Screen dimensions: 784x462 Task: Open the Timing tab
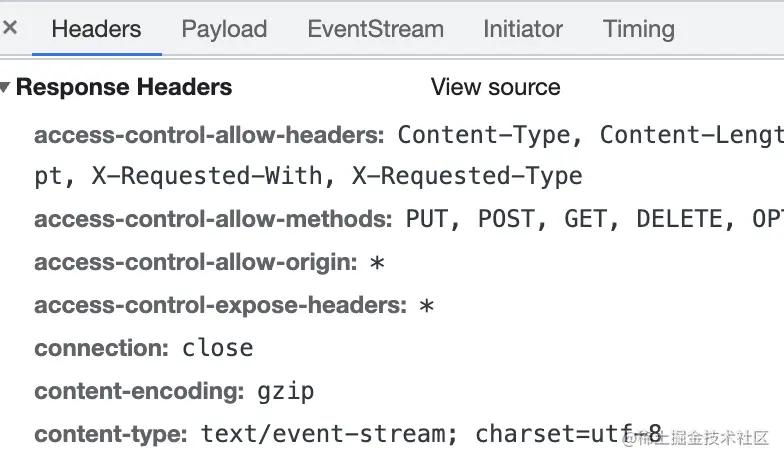(638, 29)
